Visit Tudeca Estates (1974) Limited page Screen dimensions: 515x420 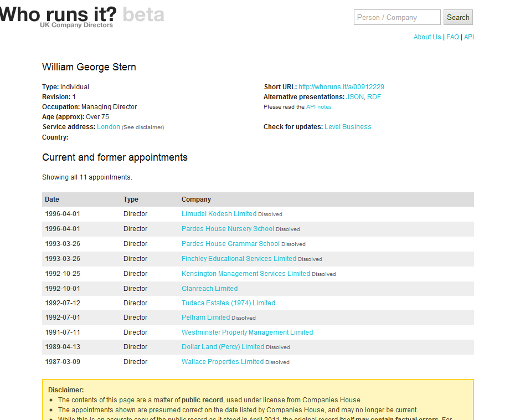tap(228, 303)
